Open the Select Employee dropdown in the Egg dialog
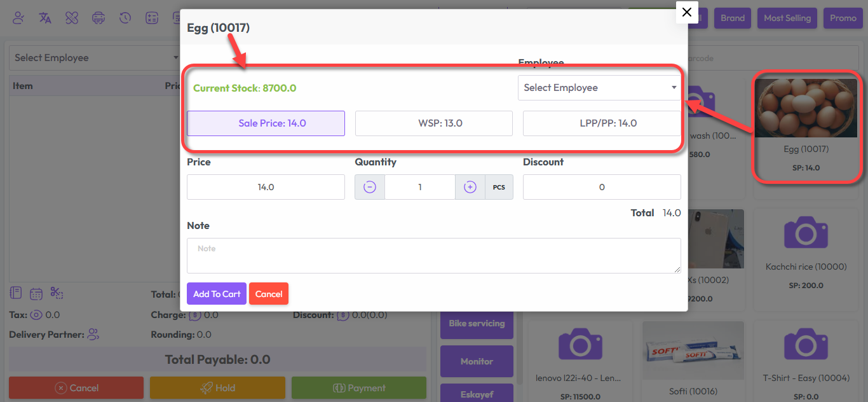 tap(600, 88)
